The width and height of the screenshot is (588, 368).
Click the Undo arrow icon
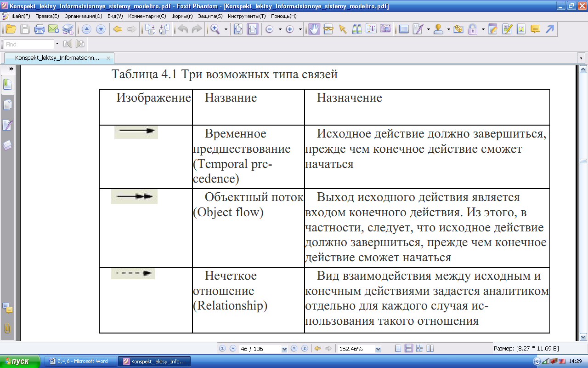coord(183,29)
